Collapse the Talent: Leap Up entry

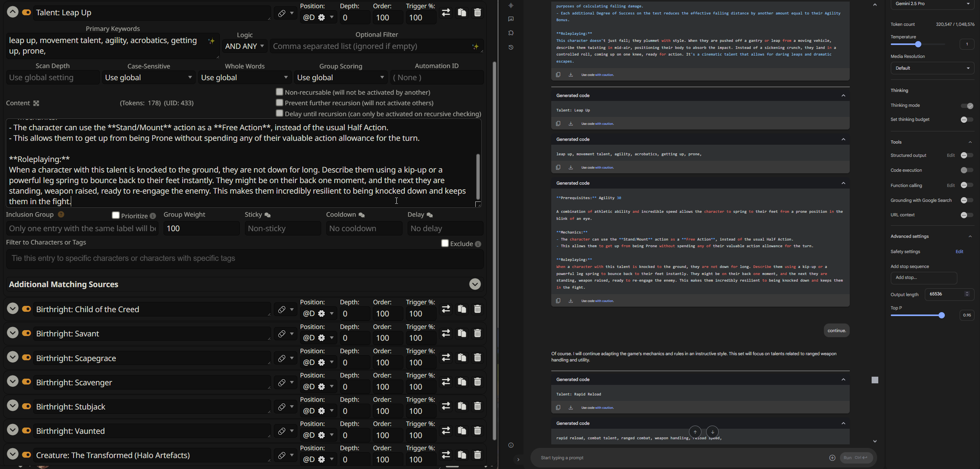13,12
